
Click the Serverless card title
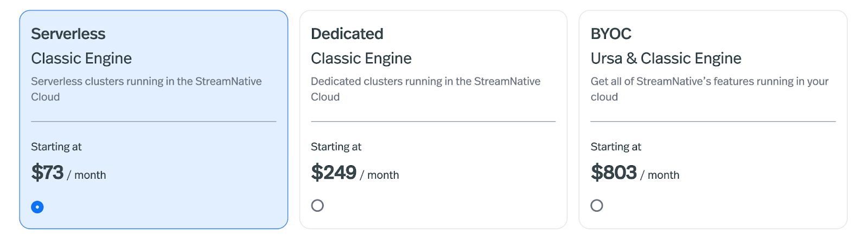tap(68, 34)
